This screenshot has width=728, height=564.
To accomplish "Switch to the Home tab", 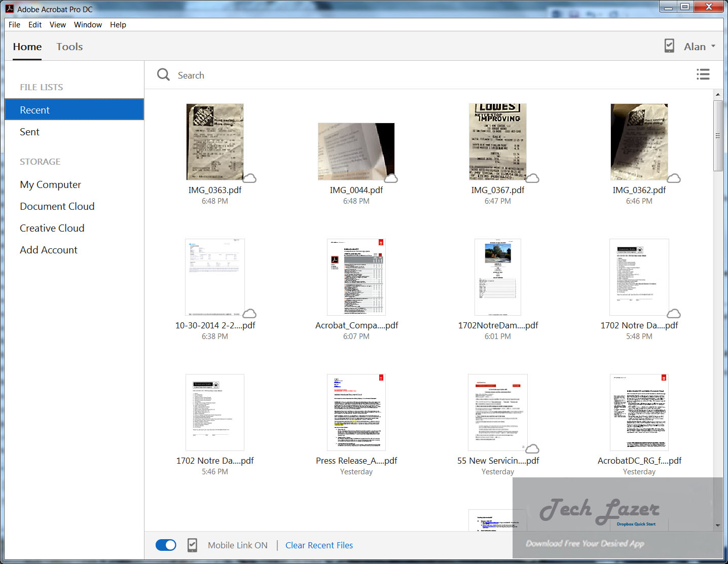I will pos(27,47).
